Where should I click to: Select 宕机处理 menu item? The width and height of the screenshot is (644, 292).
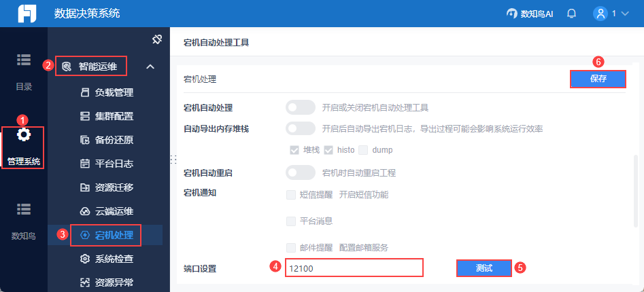pyautogui.click(x=114, y=235)
